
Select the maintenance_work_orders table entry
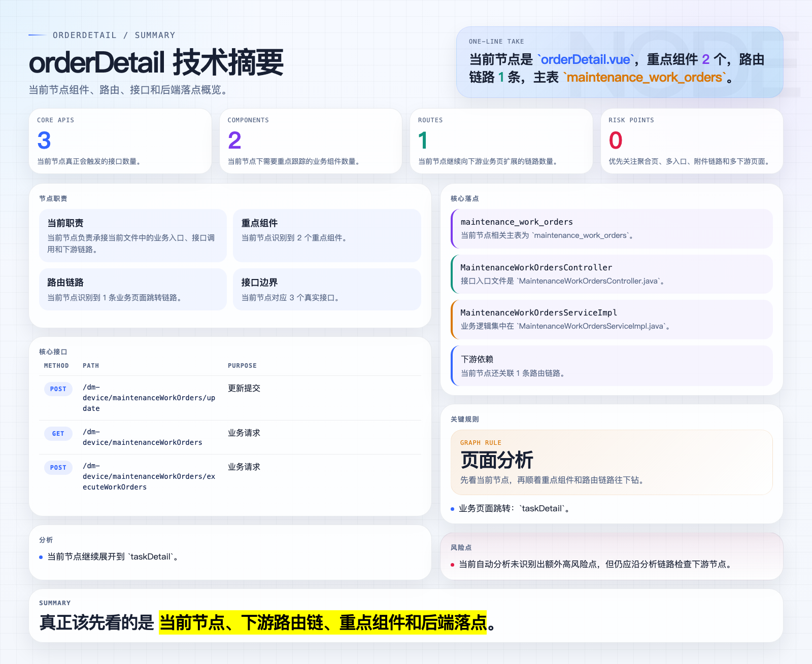pos(612,228)
